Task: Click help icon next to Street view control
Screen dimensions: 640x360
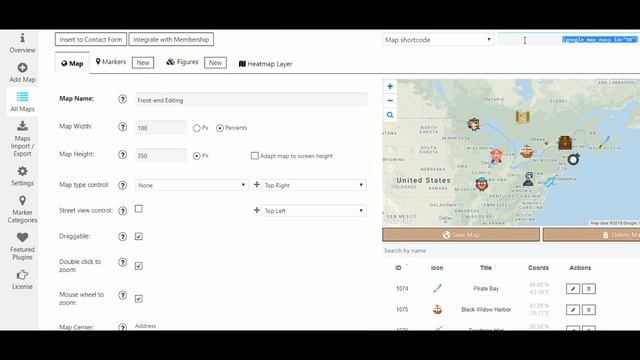Action: click(x=122, y=211)
